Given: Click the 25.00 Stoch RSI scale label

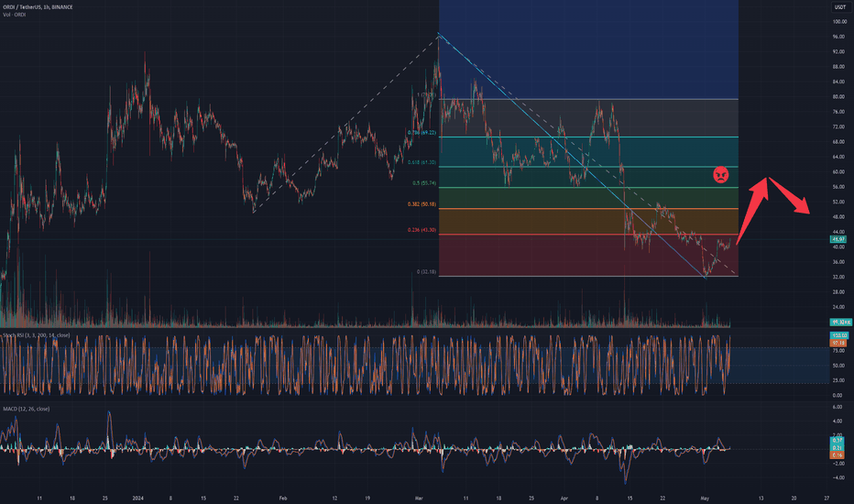Looking at the screenshot, I should pos(838,380).
